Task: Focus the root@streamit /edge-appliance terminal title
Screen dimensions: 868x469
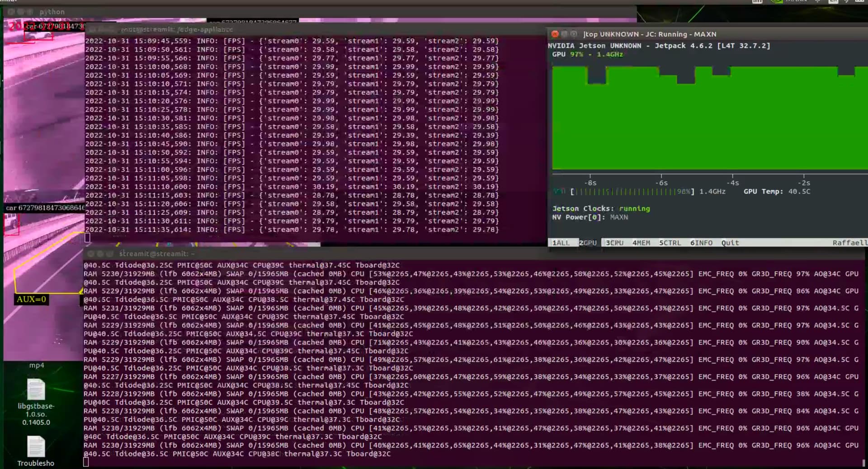Action: click(177, 29)
